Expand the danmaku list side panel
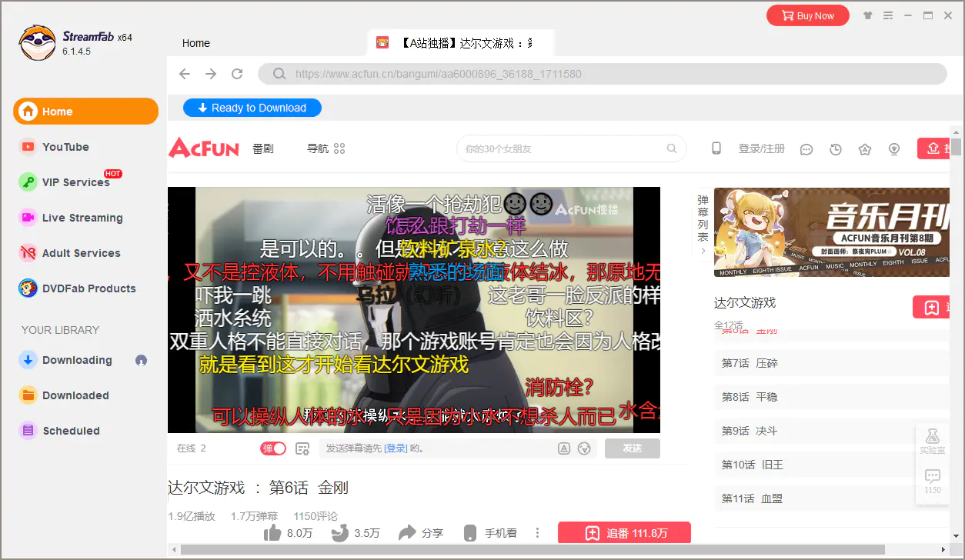Viewport: 965px width, 560px height. (x=703, y=225)
